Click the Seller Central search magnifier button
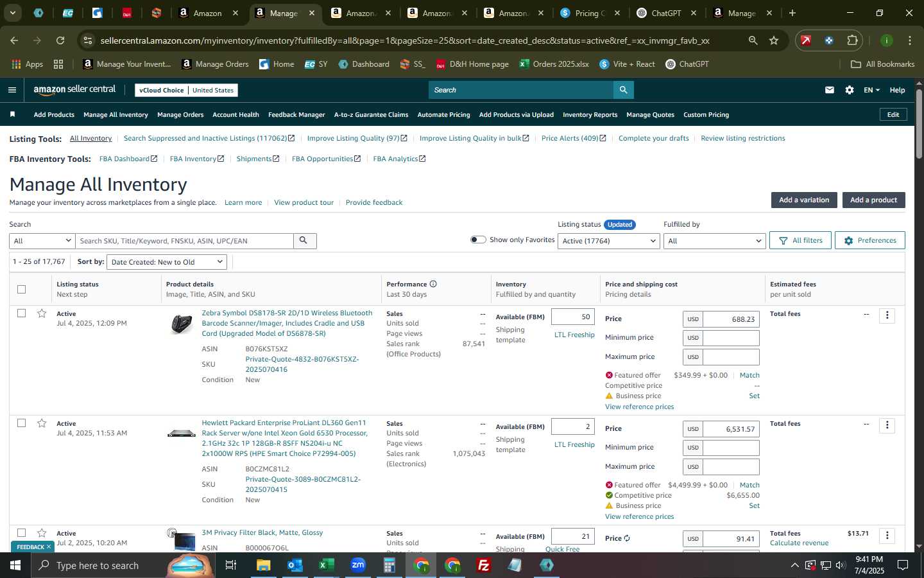 point(623,90)
